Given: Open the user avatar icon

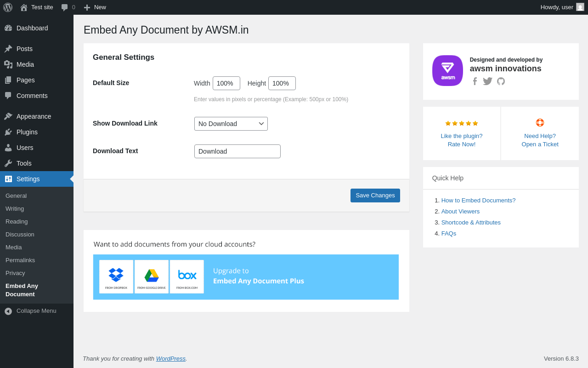Looking at the screenshot, I should coord(580,7).
